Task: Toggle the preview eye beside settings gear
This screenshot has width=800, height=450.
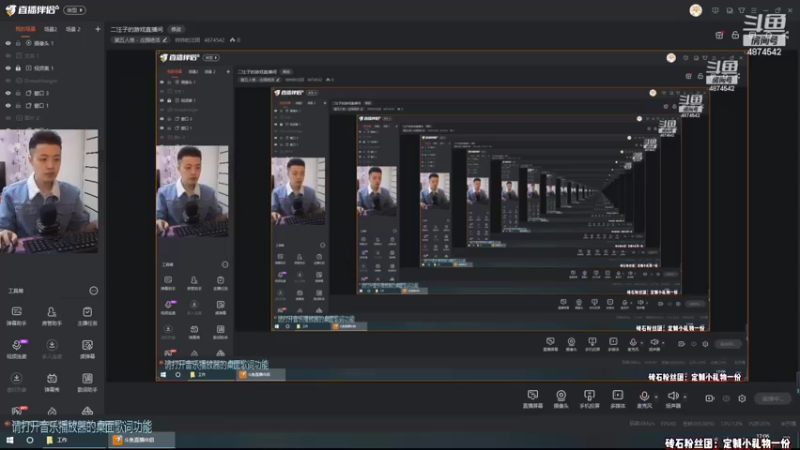Action: [726, 398]
